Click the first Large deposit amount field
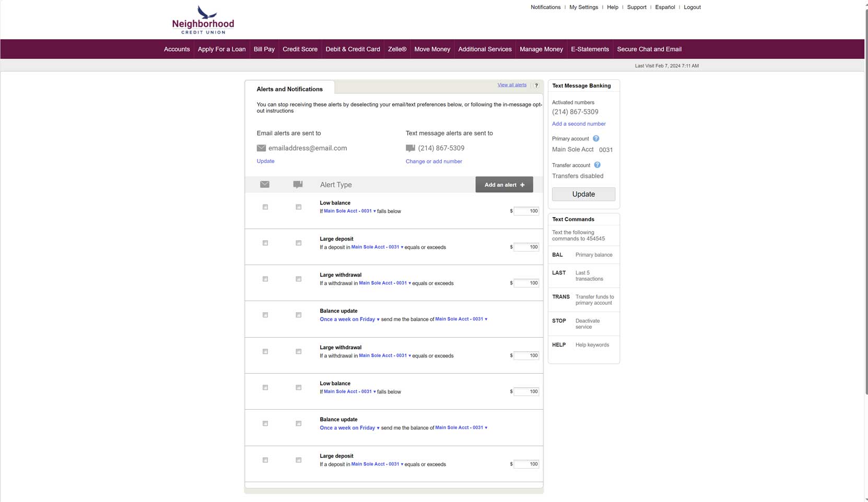This screenshot has height=502, width=868. point(526,247)
